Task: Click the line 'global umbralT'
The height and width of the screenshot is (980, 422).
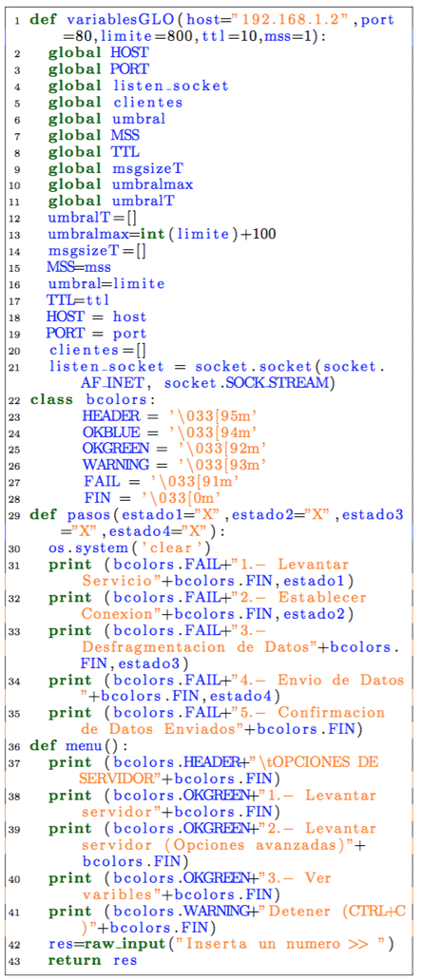Action: point(112,201)
